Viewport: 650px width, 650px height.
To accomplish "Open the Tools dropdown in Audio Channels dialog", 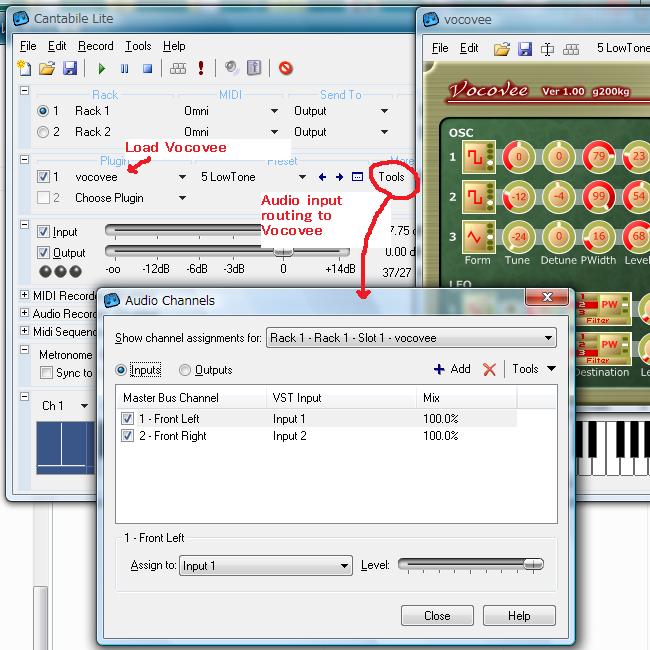I will point(534,369).
